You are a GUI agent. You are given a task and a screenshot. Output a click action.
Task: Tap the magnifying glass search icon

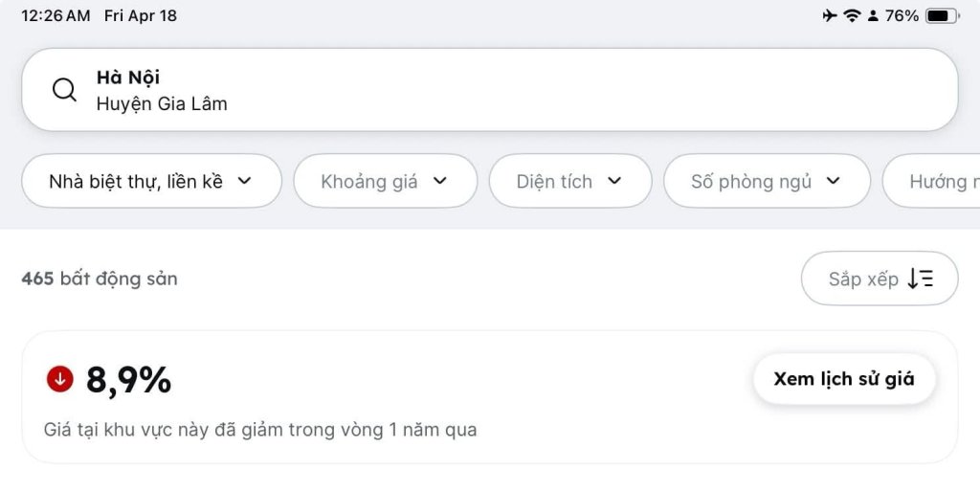point(64,90)
